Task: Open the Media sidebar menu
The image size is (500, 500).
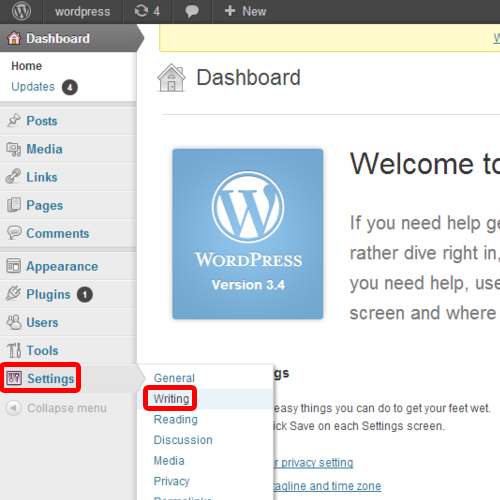Action: pos(44,149)
